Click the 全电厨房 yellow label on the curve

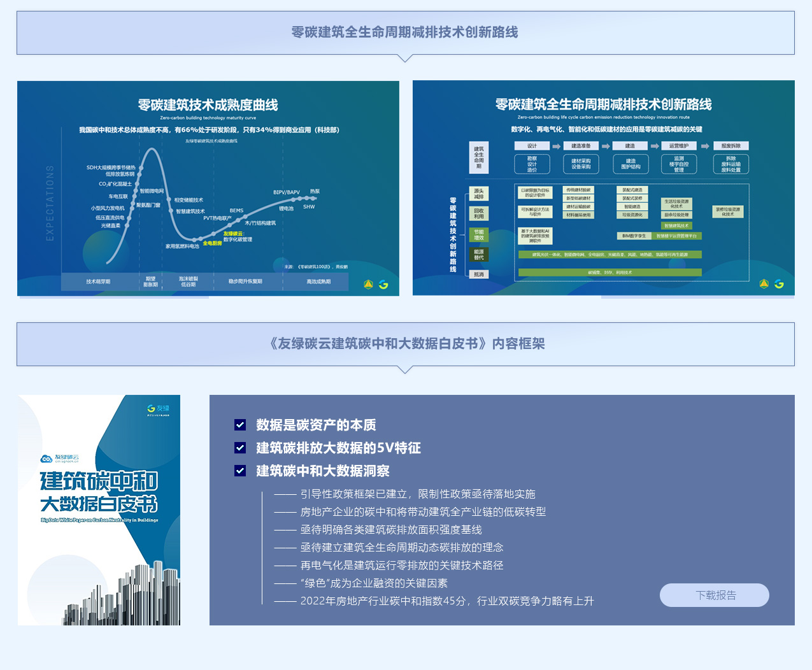point(213,243)
